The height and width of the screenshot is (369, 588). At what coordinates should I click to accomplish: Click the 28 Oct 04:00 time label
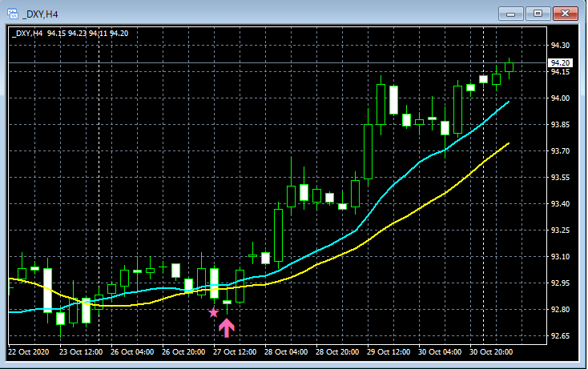[x=286, y=352]
